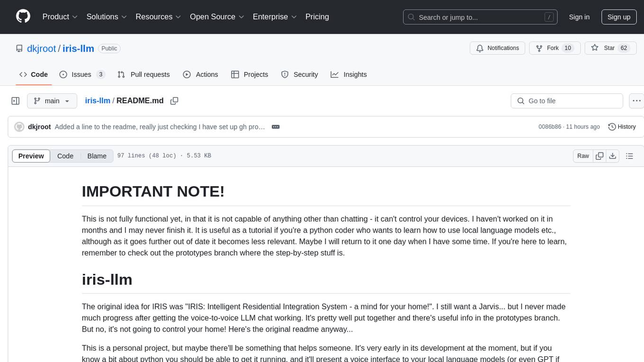Expand the Product menu
Screen dimensions: 644x362
60,17
